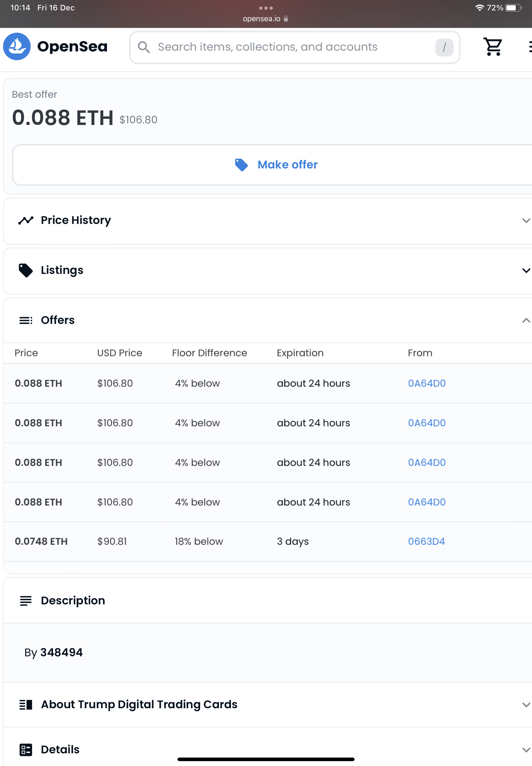Click the Make offer button

click(x=272, y=165)
